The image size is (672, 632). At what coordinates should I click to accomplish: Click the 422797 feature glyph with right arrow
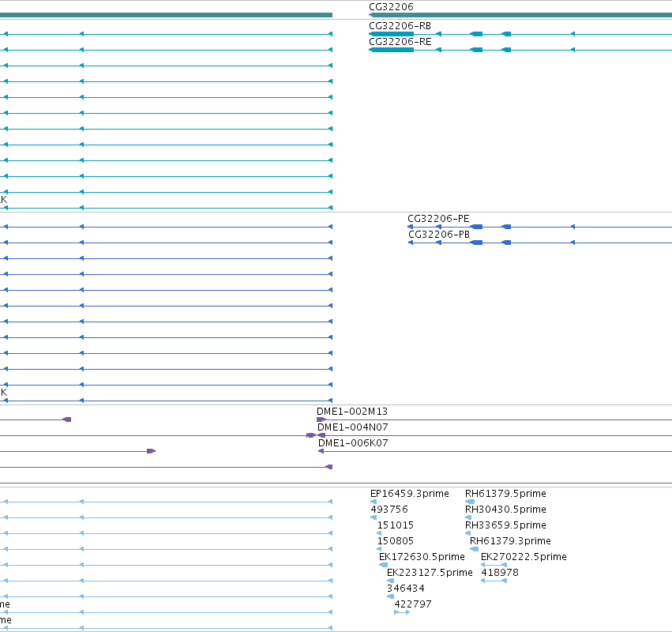[402, 612]
